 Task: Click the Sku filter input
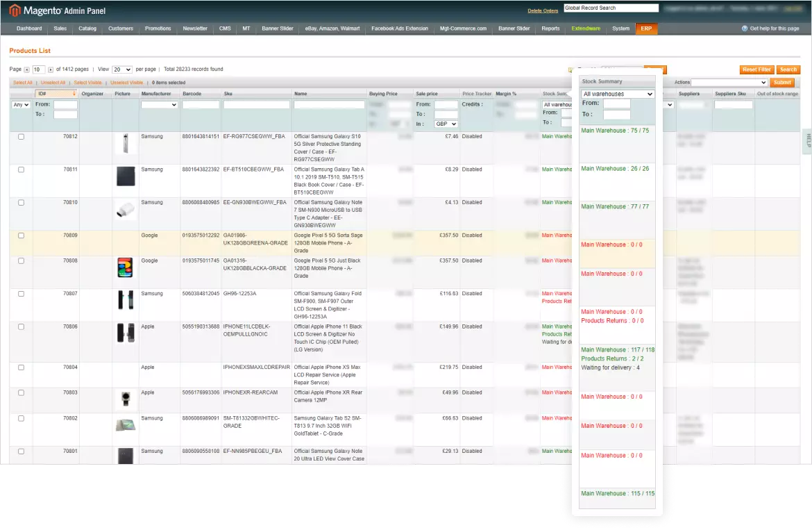[257, 105]
